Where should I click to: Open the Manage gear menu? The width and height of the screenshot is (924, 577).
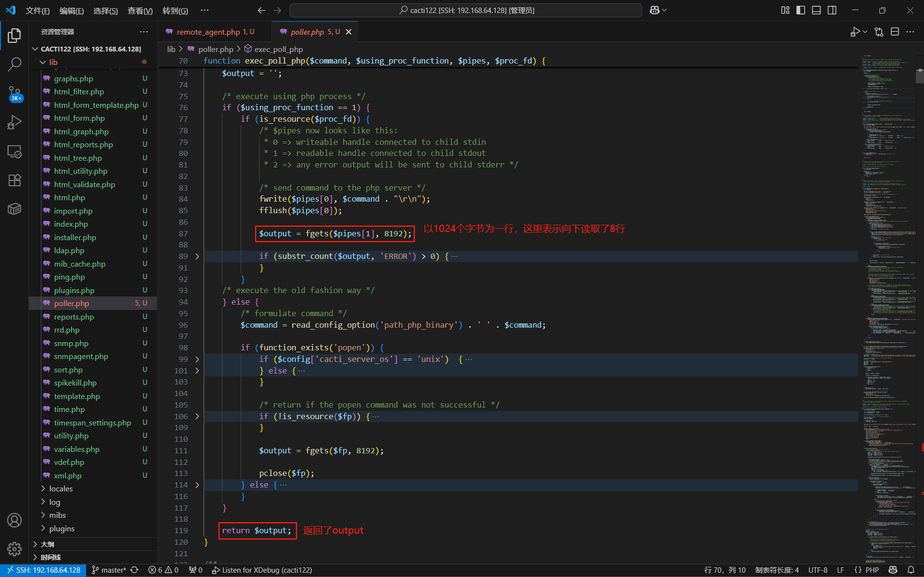click(14, 549)
